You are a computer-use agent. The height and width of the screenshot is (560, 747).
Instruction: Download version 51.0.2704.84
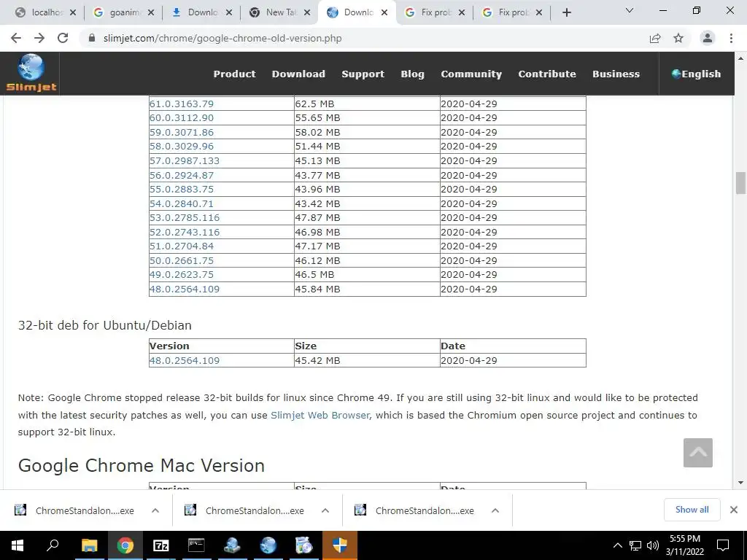182,246
